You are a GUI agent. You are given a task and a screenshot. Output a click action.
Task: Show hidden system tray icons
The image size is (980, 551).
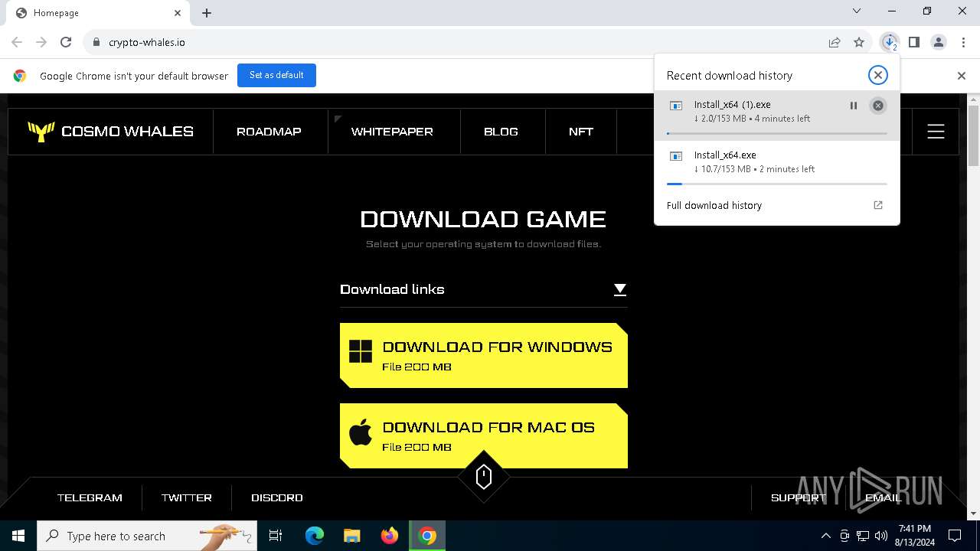click(x=825, y=536)
